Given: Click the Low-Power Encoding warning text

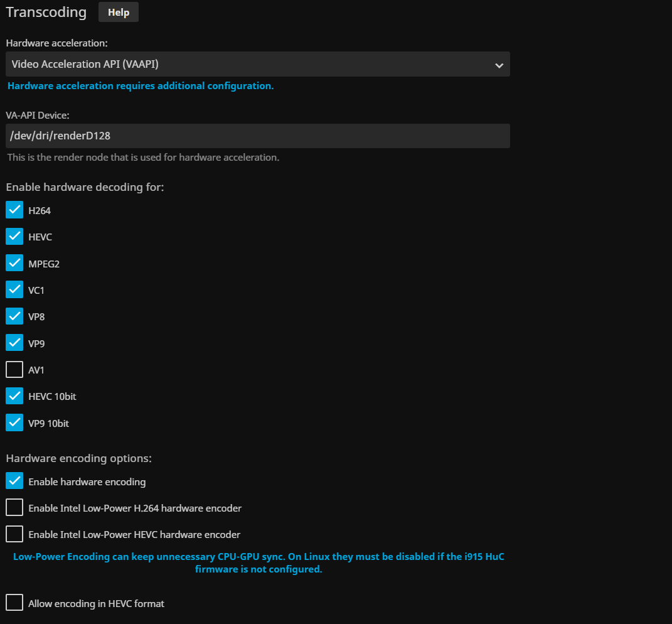Looking at the screenshot, I should click(x=259, y=563).
